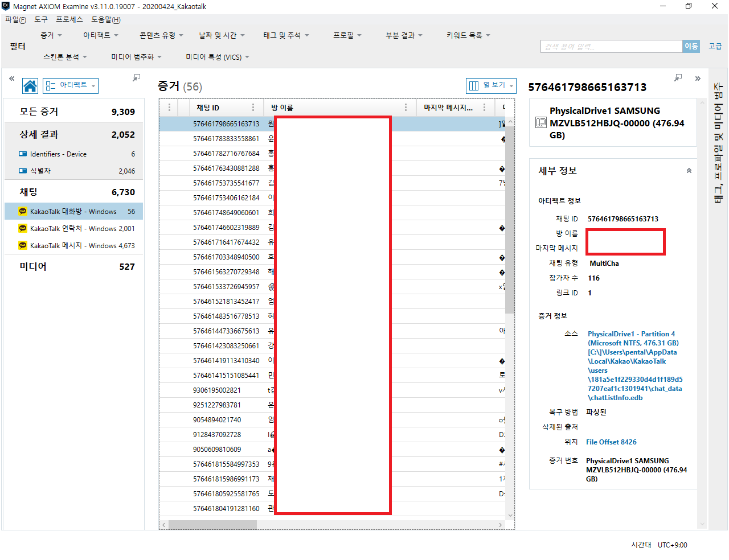Open the row options dots in first column header
The width and height of the screenshot is (729, 560).
pos(169,108)
